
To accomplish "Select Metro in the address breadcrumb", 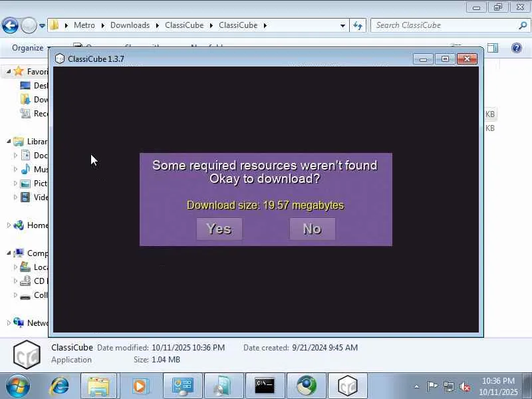I will [84, 25].
